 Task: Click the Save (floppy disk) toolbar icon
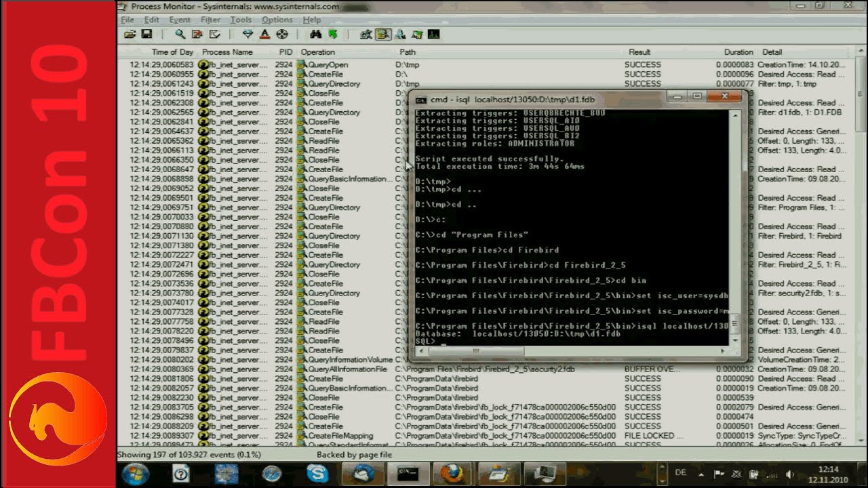(x=146, y=34)
